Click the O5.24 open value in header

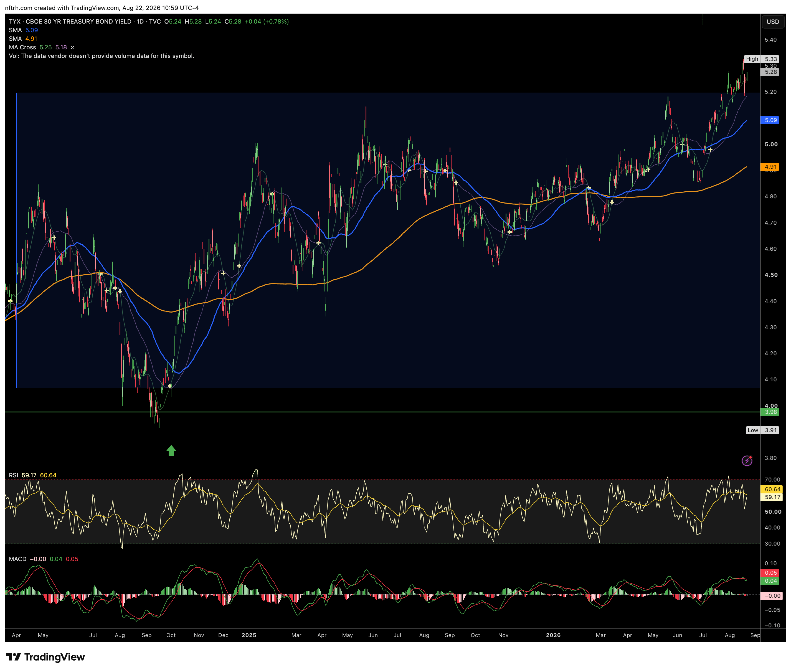coord(173,22)
